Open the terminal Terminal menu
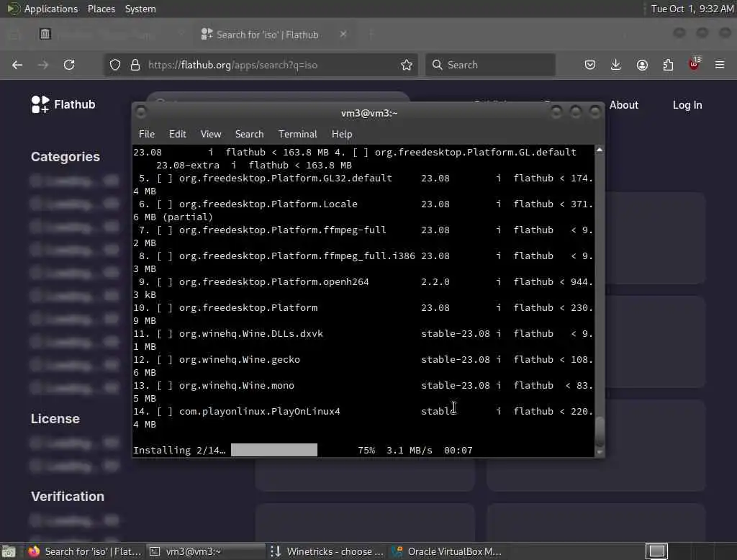This screenshot has height=560, width=737. (297, 134)
